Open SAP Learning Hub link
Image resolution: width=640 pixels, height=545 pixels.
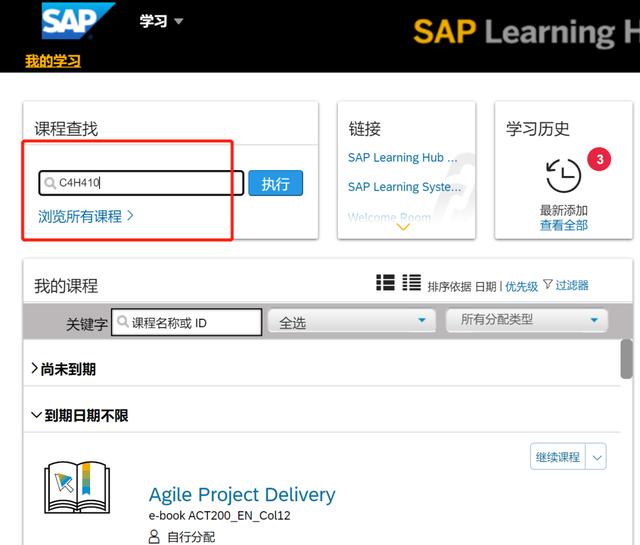[x=402, y=158]
